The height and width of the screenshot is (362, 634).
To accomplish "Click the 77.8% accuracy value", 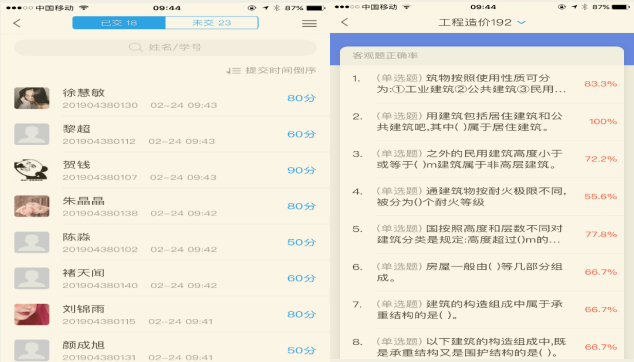I will point(601,234).
